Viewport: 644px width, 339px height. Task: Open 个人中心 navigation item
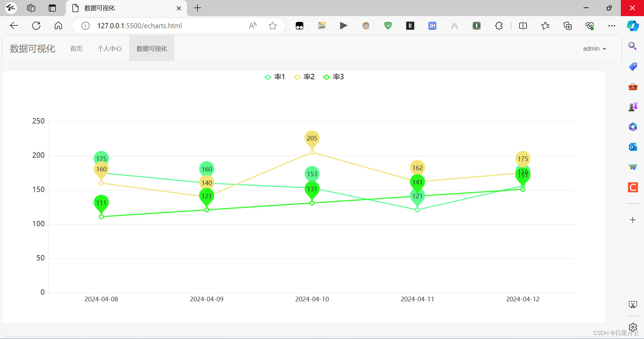click(109, 49)
